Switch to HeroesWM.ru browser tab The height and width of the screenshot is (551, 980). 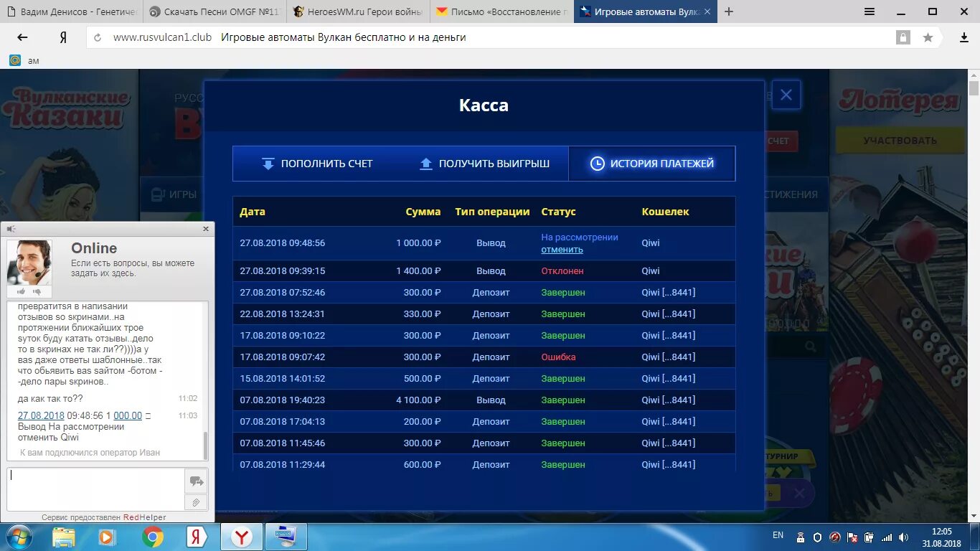(x=359, y=11)
